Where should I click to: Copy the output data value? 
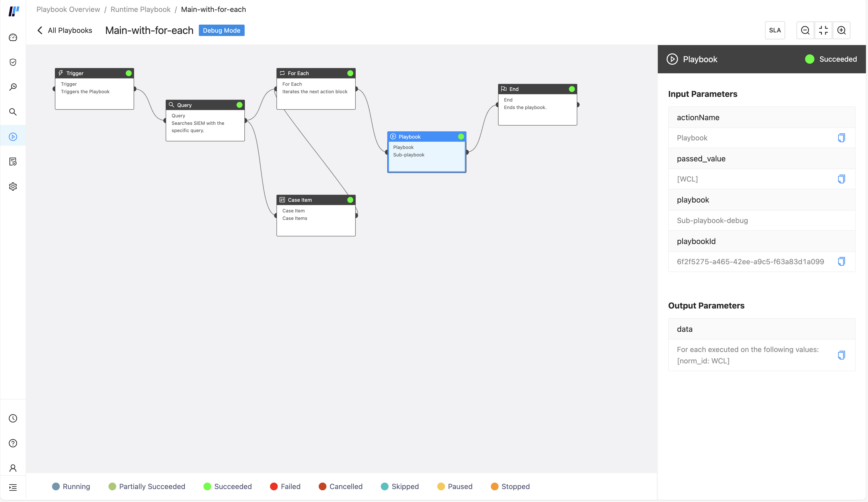(x=841, y=355)
